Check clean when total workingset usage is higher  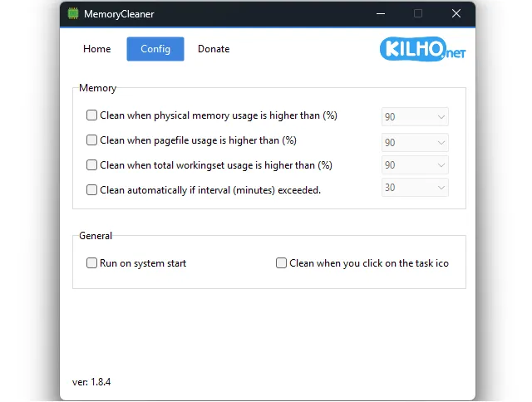pos(92,165)
